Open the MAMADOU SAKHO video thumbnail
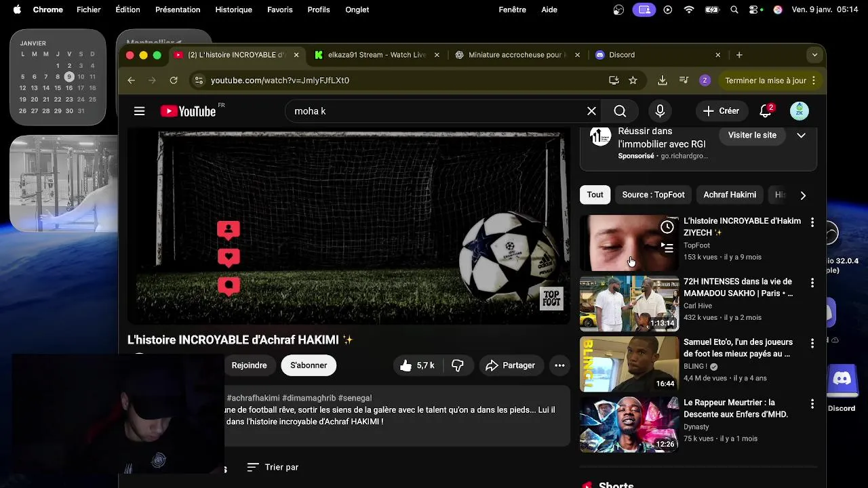The width and height of the screenshot is (868, 488). pos(629,303)
